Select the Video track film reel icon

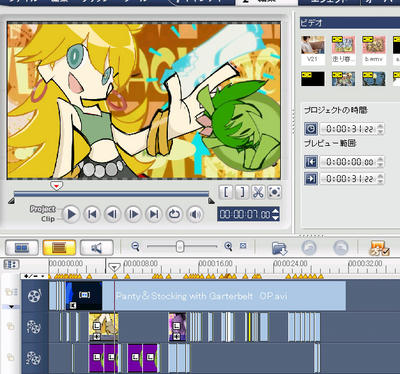(x=34, y=296)
